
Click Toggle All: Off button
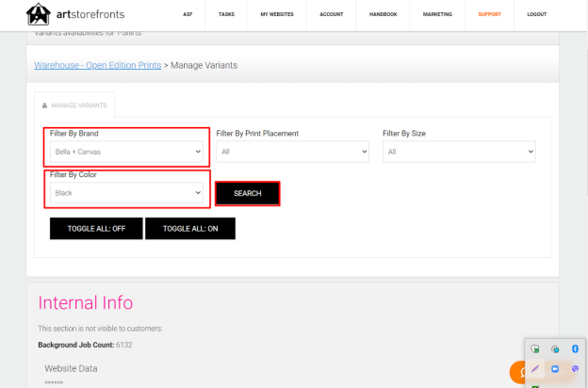pos(96,229)
